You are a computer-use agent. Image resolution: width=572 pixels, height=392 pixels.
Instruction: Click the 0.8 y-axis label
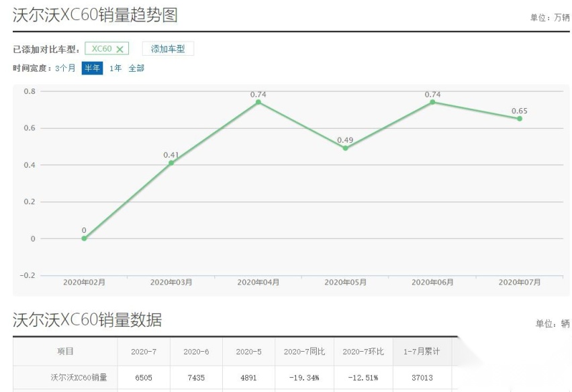click(30, 91)
